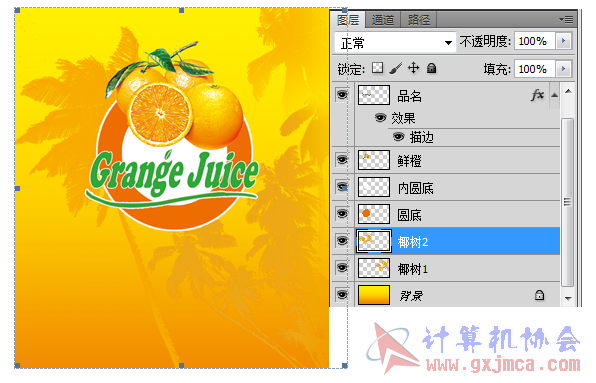596x383 pixels.
Task: Select the 椰树1 layer name
Action: [413, 269]
